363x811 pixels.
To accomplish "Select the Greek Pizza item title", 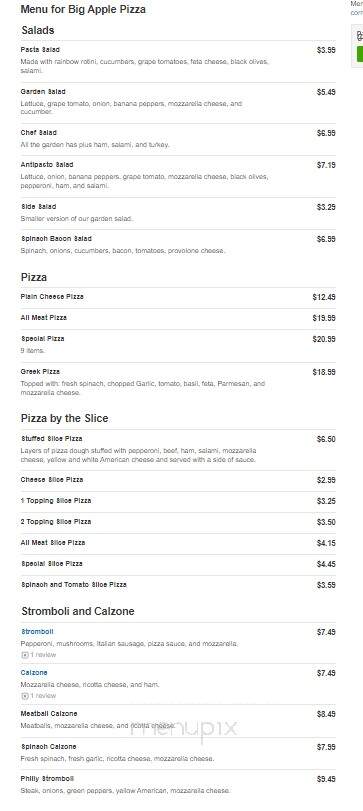I will click(x=40, y=371).
